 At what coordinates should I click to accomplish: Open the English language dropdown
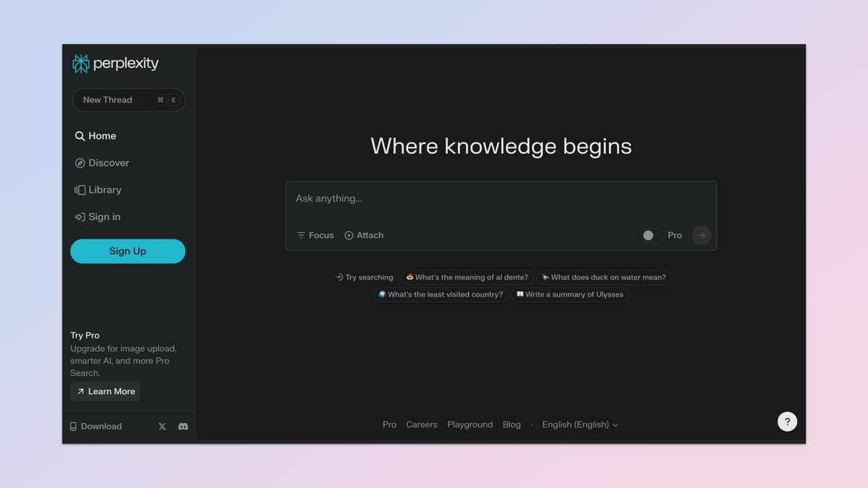tap(579, 424)
